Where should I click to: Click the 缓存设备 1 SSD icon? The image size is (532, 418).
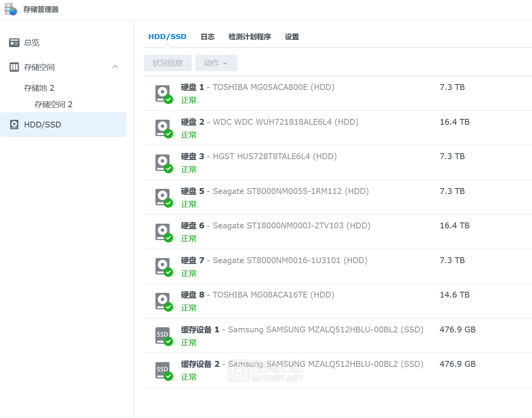coord(162,335)
